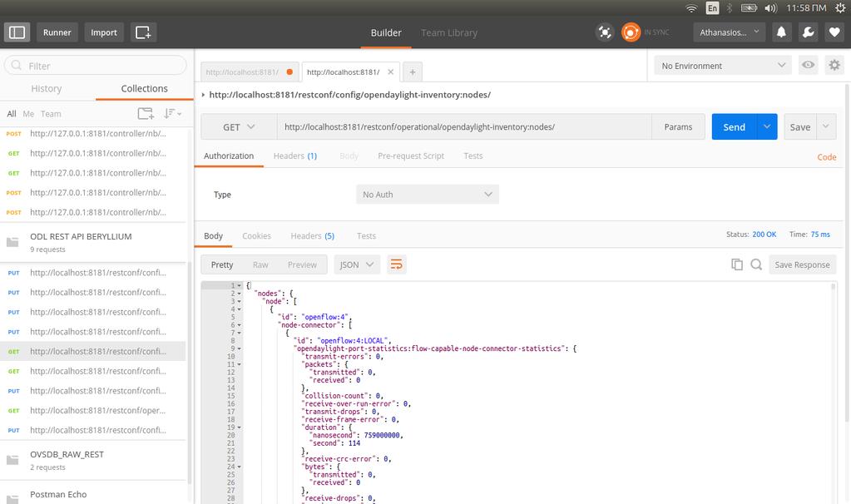Open the volume indicator

(x=770, y=7)
